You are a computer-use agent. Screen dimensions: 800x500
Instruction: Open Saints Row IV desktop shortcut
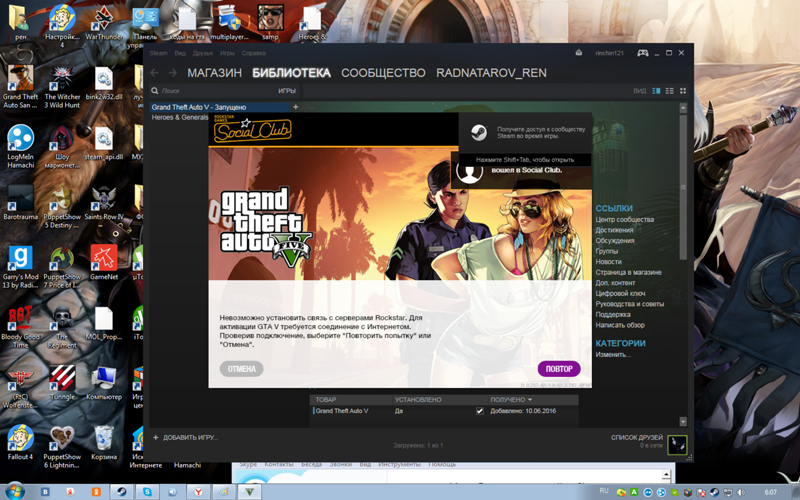coord(104,202)
